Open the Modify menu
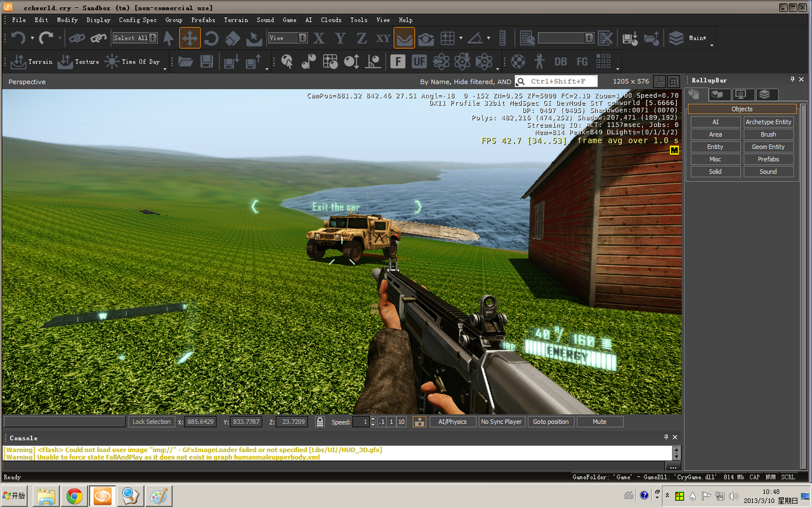 pos(67,20)
